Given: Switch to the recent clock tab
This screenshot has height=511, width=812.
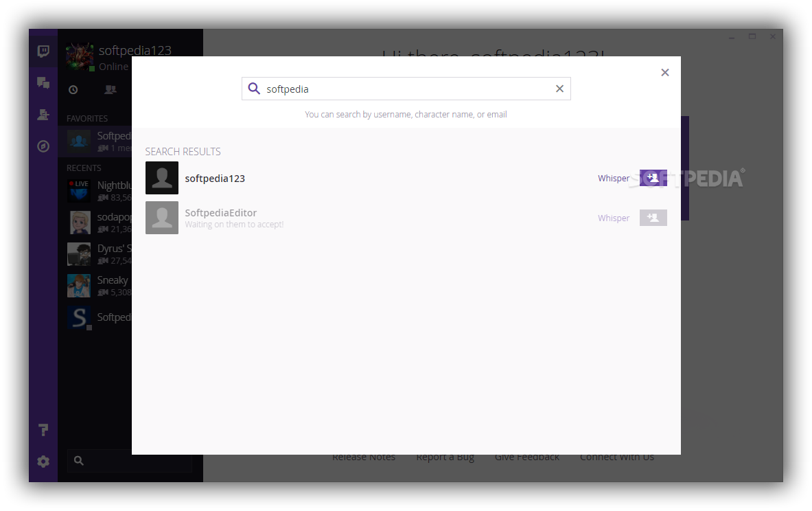Looking at the screenshot, I should pos(73,90).
